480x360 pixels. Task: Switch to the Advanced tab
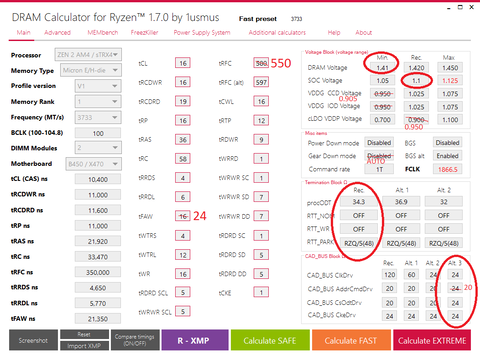click(x=57, y=33)
